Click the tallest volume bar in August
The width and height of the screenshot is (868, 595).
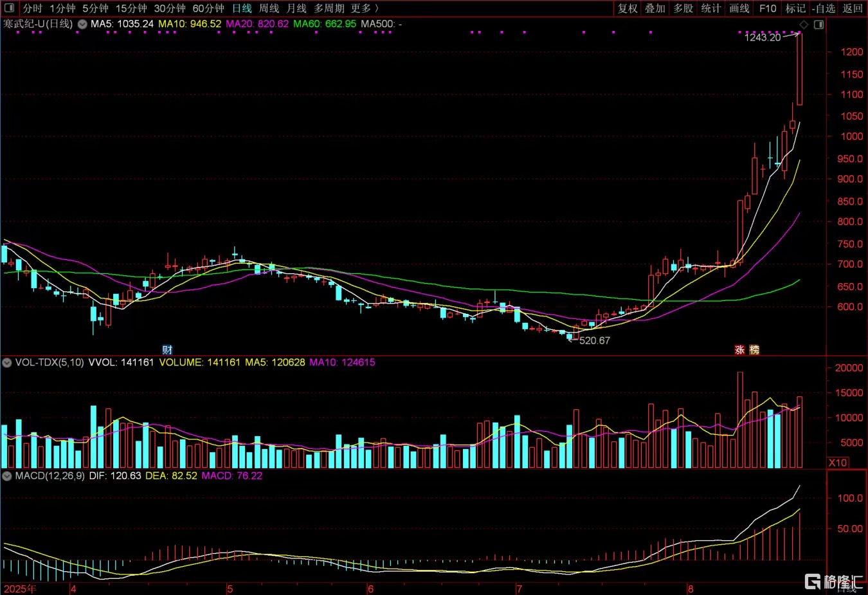(740, 419)
